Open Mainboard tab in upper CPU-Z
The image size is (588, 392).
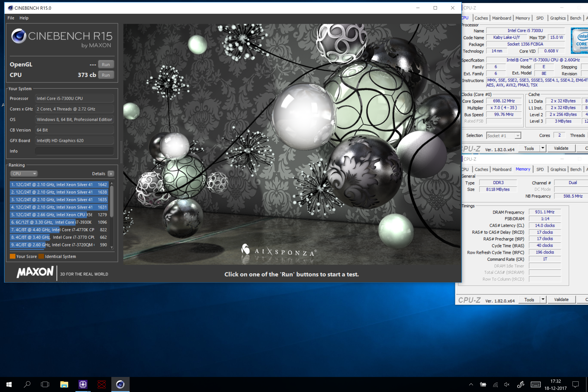502,18
